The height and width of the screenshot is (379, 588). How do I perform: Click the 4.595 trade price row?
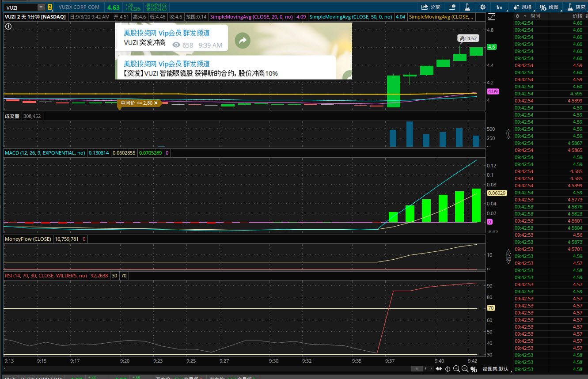550,94
